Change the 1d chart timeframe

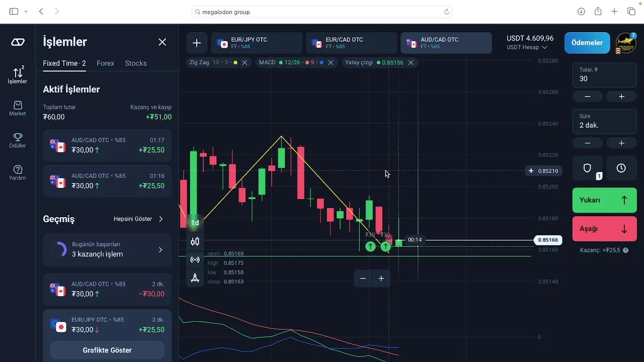coord(195,223)
